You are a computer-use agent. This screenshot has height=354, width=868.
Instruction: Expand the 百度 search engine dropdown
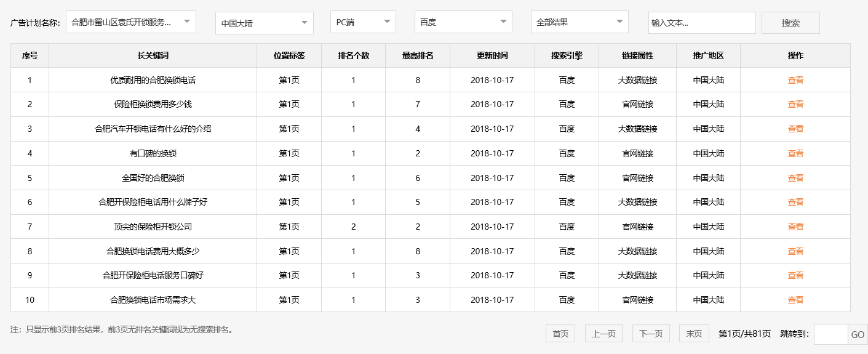tap(463, 22)
